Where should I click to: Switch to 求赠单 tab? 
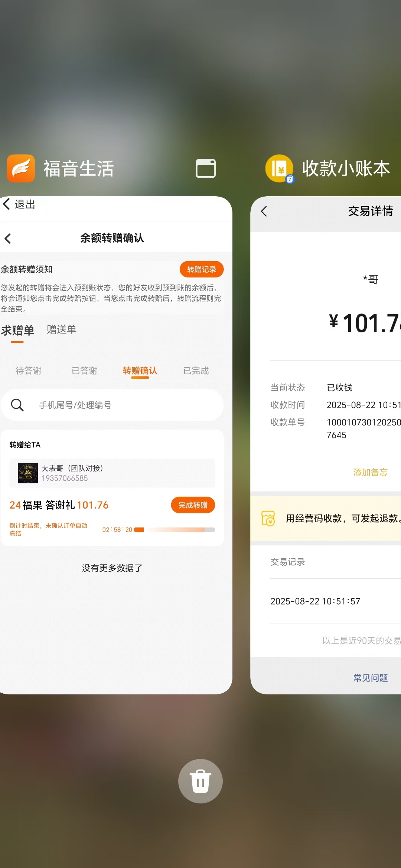tap(17, 330)
